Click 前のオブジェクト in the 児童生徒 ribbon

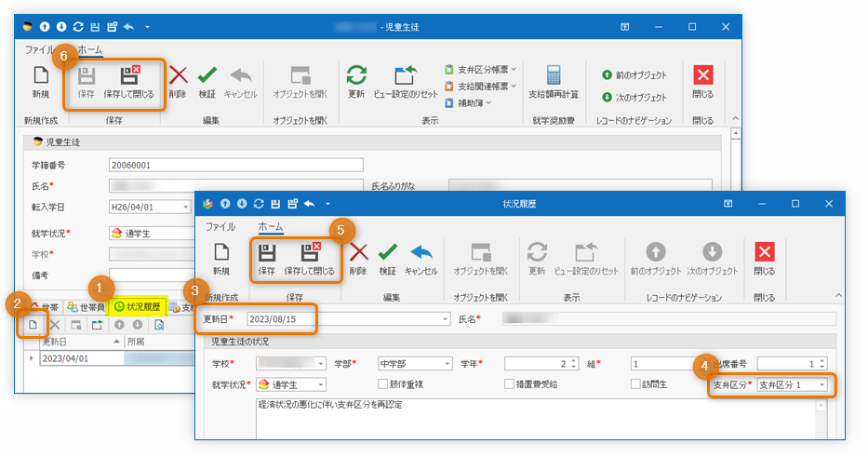point(634,74)
